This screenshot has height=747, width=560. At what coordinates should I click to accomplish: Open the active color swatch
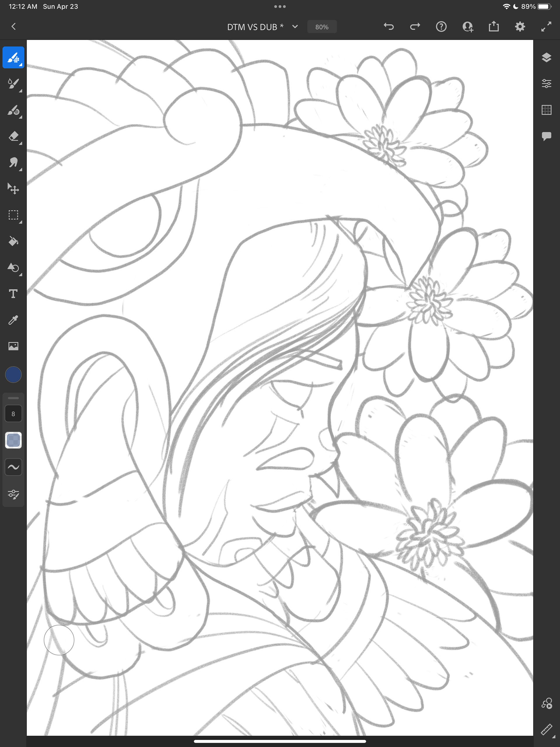coord(13,375)
